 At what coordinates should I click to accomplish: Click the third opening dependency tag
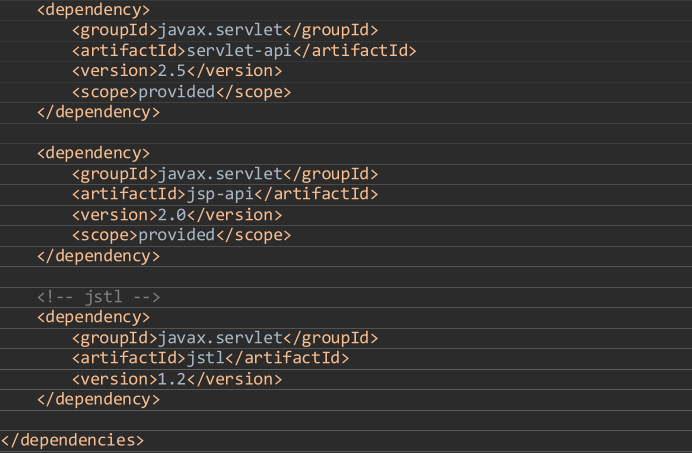[94, 317]
